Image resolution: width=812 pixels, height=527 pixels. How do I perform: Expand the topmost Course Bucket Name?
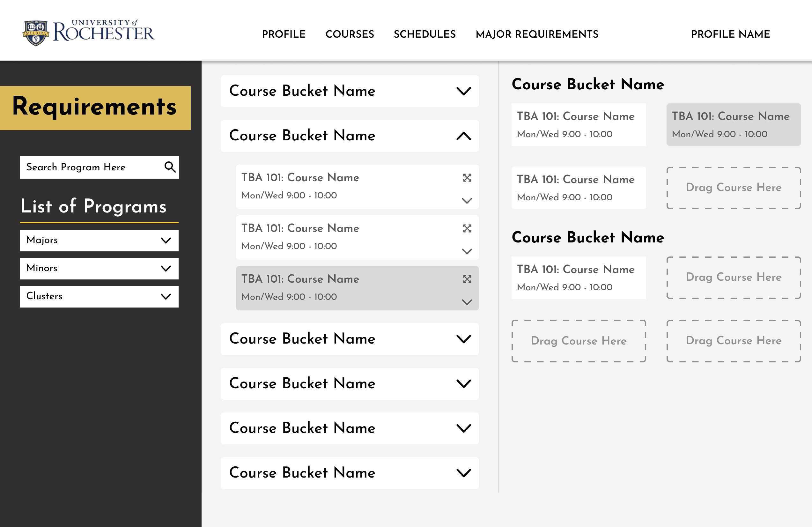pos(463,91)
